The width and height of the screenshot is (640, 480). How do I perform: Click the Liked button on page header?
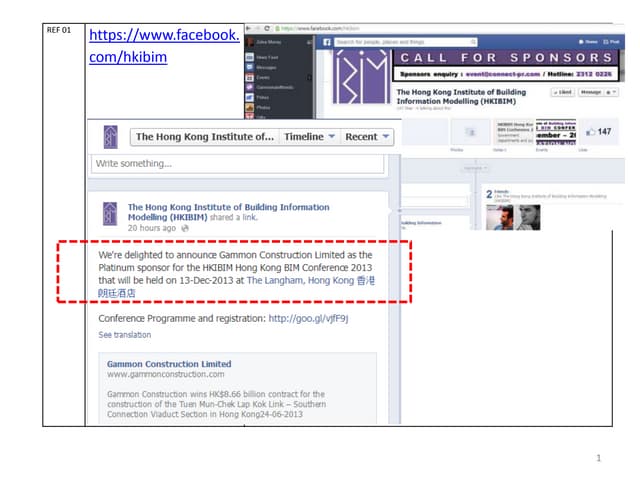point(563,92)
